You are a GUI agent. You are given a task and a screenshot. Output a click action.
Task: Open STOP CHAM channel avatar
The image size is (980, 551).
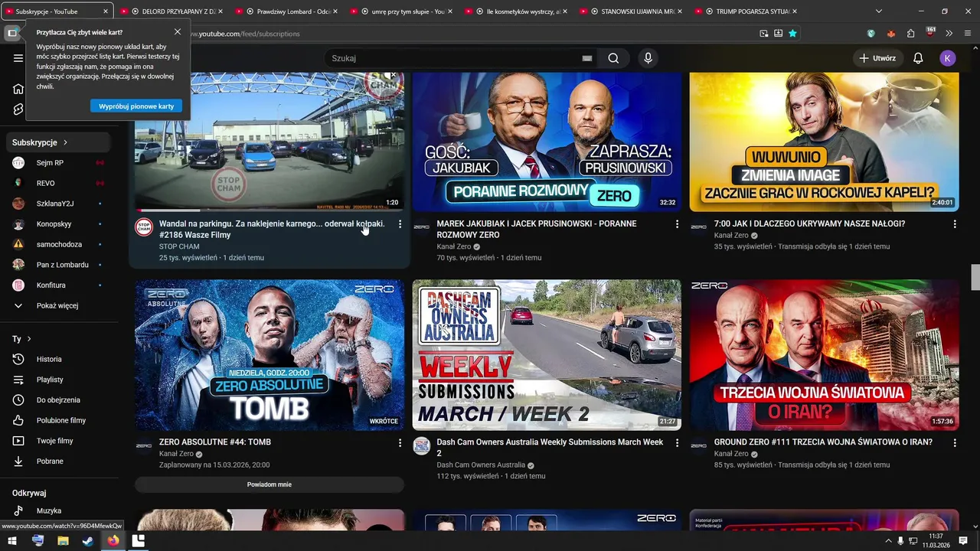[x=144, y=227]
